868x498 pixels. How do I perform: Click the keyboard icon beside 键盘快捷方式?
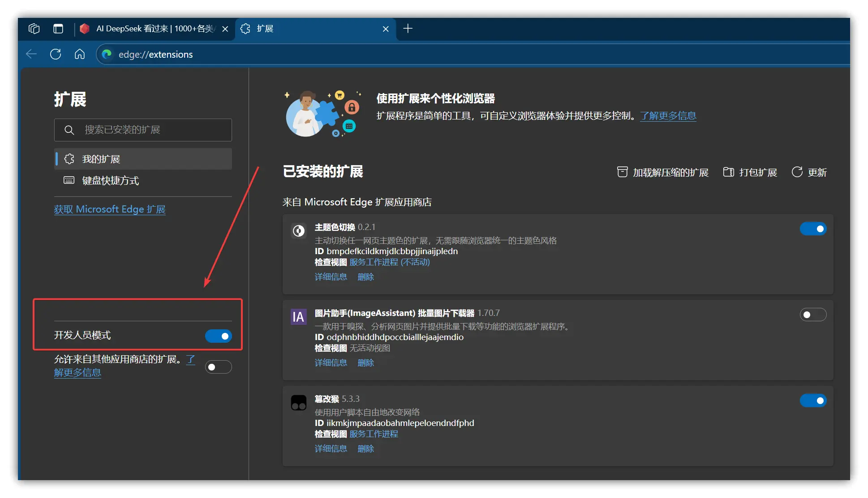(69, 180)
